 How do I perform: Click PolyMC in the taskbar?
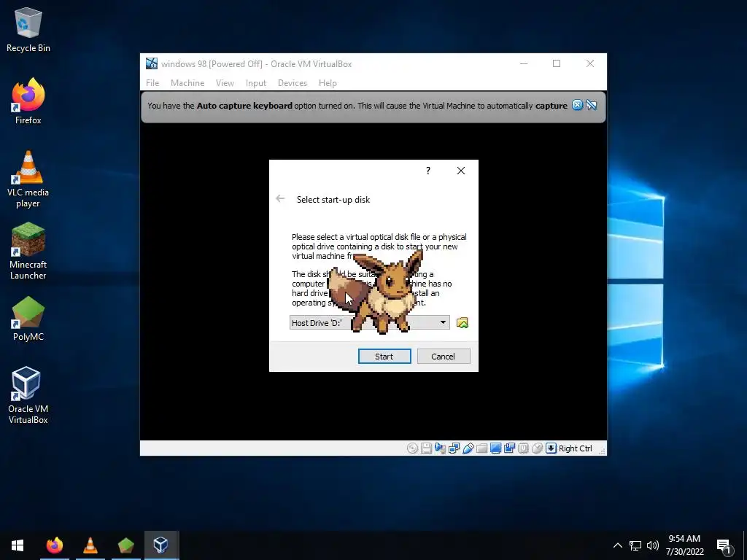pos(125,545)
